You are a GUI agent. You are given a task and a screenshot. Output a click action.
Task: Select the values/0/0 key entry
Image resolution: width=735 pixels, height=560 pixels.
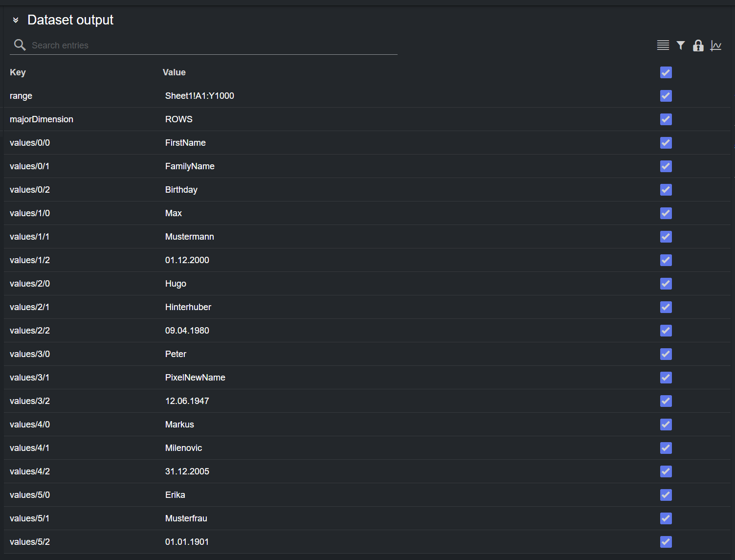[30, 143]
